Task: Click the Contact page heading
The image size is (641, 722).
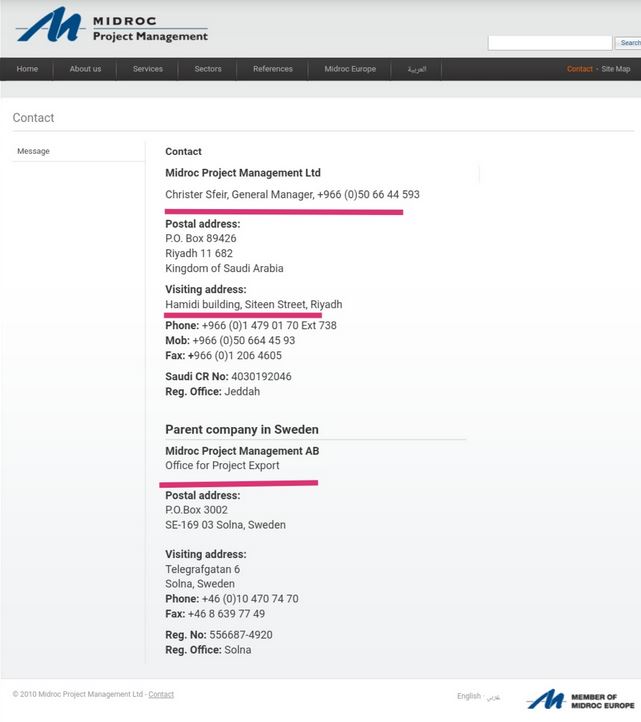Action: [33, 118]
